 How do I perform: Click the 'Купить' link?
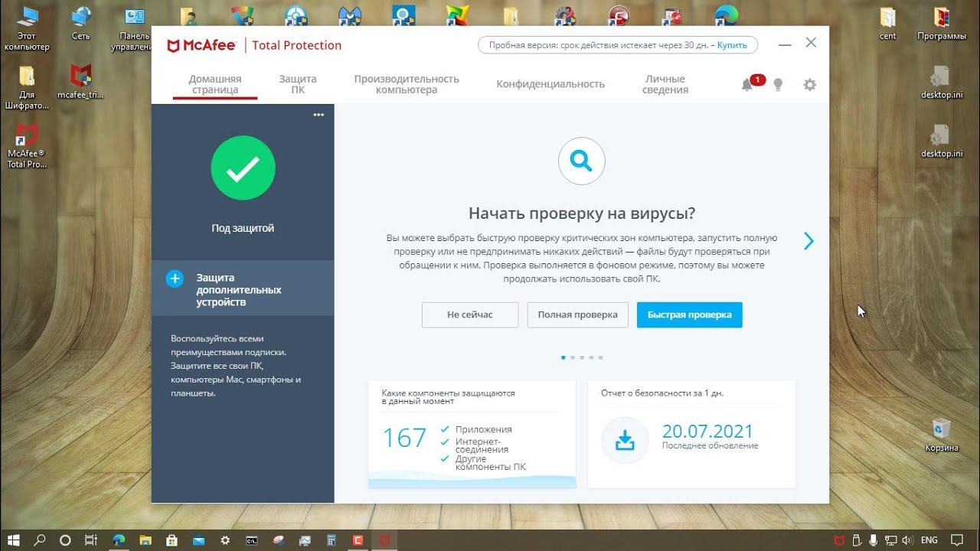(732, 45)
